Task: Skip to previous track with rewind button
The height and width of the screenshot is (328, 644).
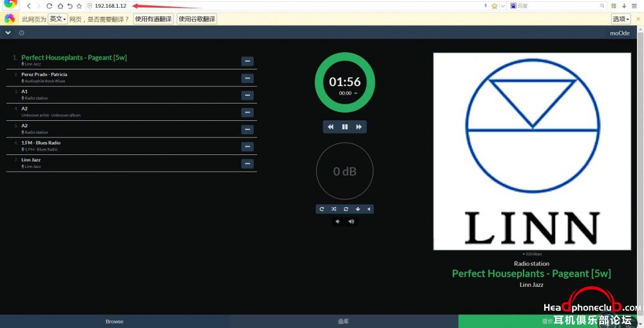Action: pyautogui.click(x=330, y=127)
